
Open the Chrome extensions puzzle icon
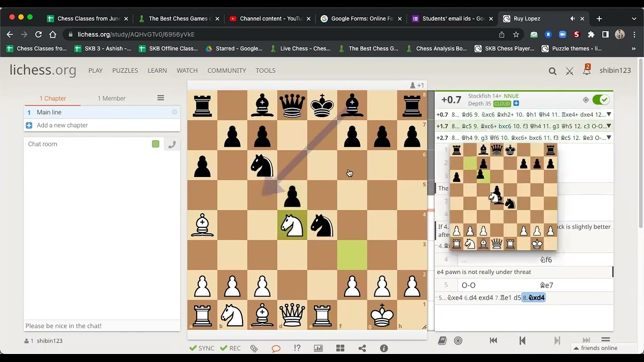[591, 34]
